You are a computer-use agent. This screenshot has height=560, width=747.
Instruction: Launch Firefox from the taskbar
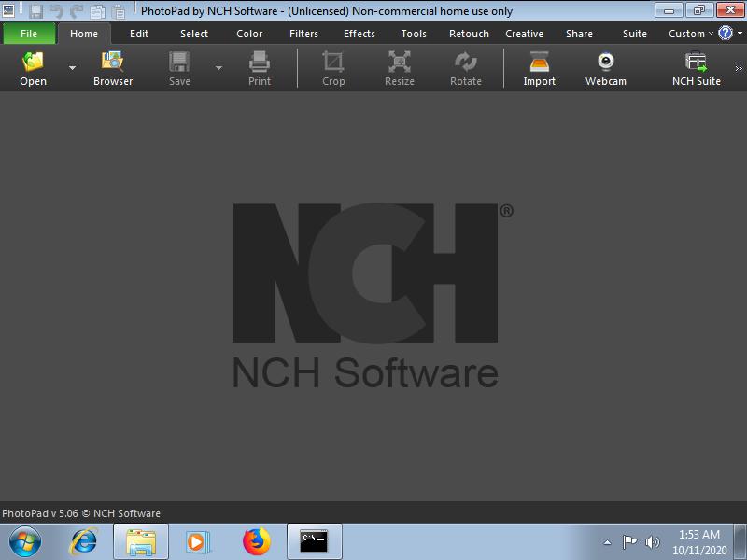pyautogui.click(x=256, y=542)
